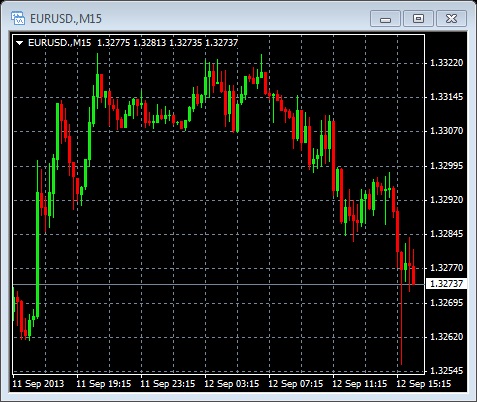Click price scale value 1.32770
The width and height of the screenshot is (477, 402).
point(447,268)
